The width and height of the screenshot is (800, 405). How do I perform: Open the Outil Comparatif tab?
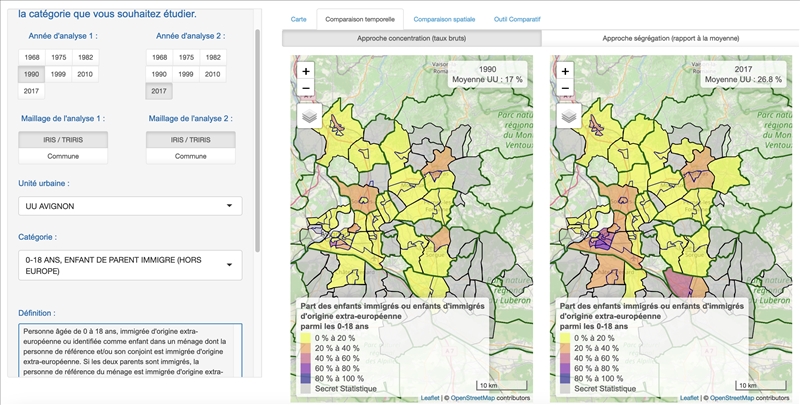[x=516, y=20]
